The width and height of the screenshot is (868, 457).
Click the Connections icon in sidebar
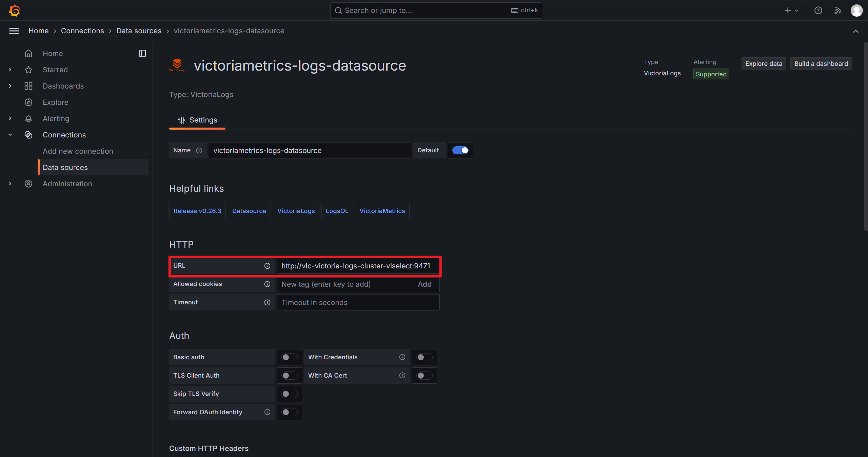(x=28, y=135)
